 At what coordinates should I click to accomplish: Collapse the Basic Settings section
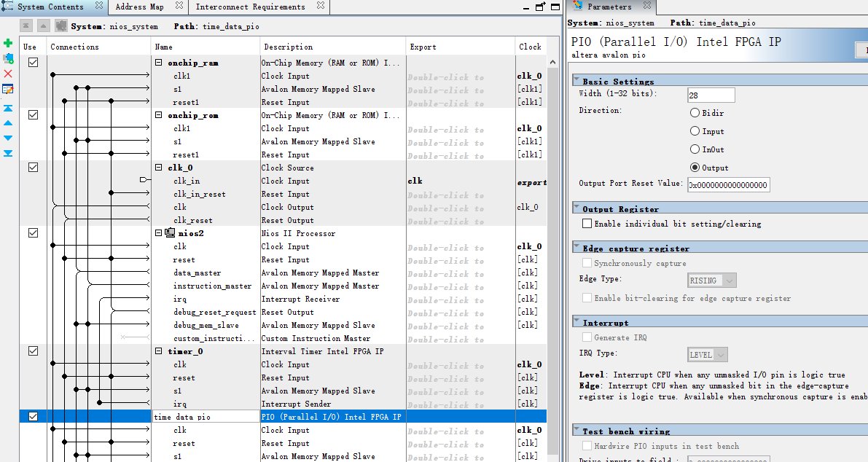click(x=576, y=81)
